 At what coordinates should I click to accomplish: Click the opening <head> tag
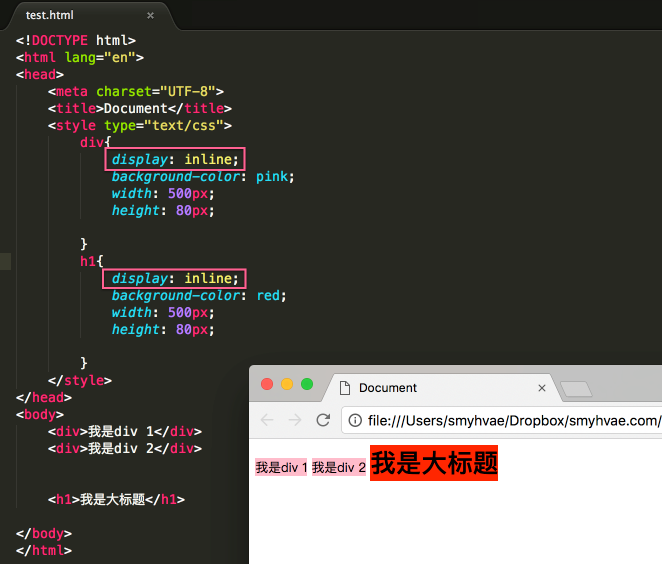40,74
